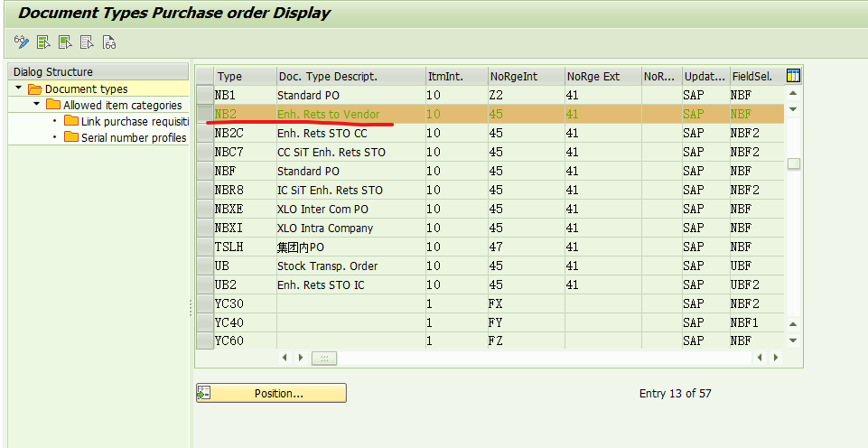Click NoRgeInt value Z2 in NB1 row
868x448 pixels.
pyautogui.click(x=526, y=95)
